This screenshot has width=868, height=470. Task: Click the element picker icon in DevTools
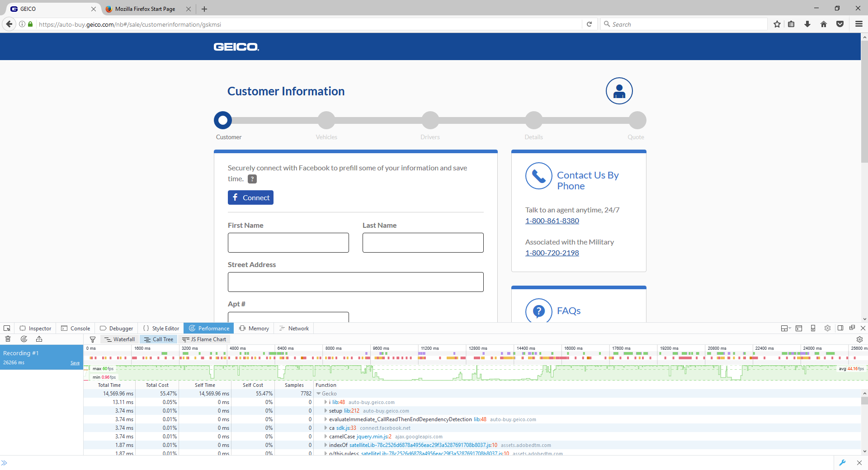tap(7, 328)
